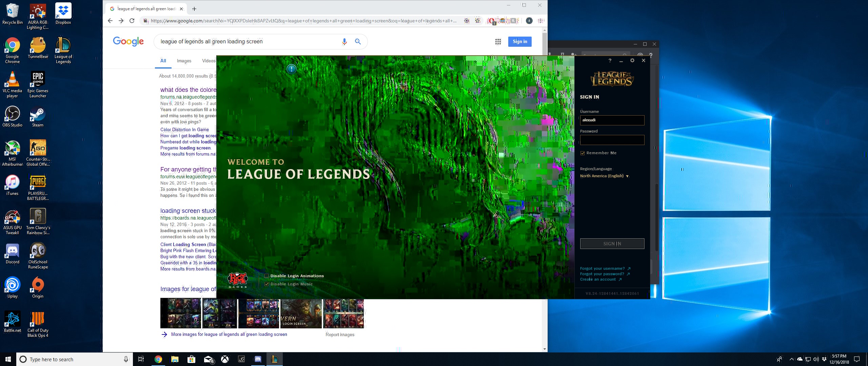Click the Google voice search microphone
Viewport: 868px width, 366px height.
click(x=344, y=41)
